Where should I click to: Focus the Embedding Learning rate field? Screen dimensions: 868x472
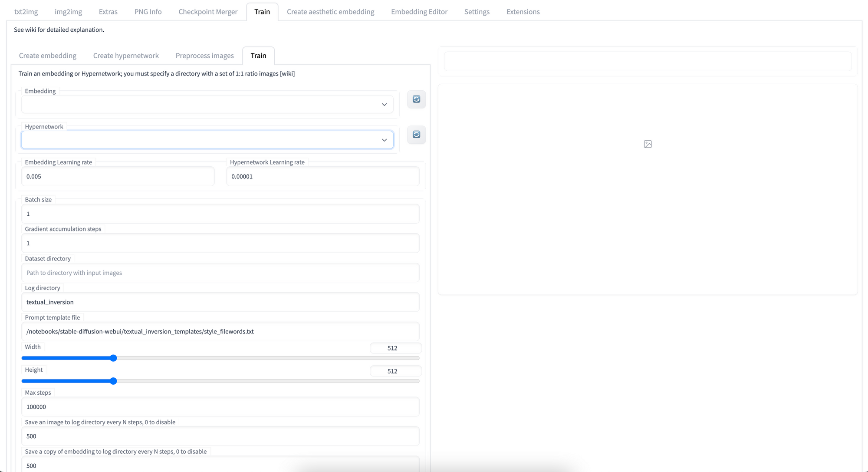point(118,177)
